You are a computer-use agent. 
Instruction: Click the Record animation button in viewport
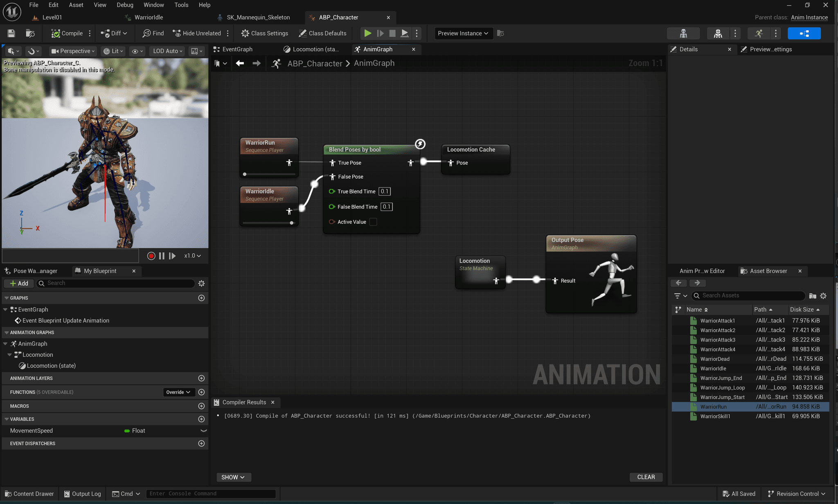[x=151, y=256]
